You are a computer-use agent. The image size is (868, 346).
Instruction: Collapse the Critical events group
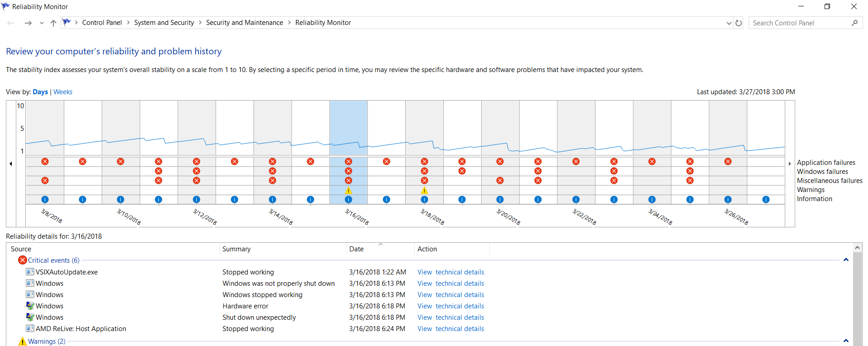846,260
